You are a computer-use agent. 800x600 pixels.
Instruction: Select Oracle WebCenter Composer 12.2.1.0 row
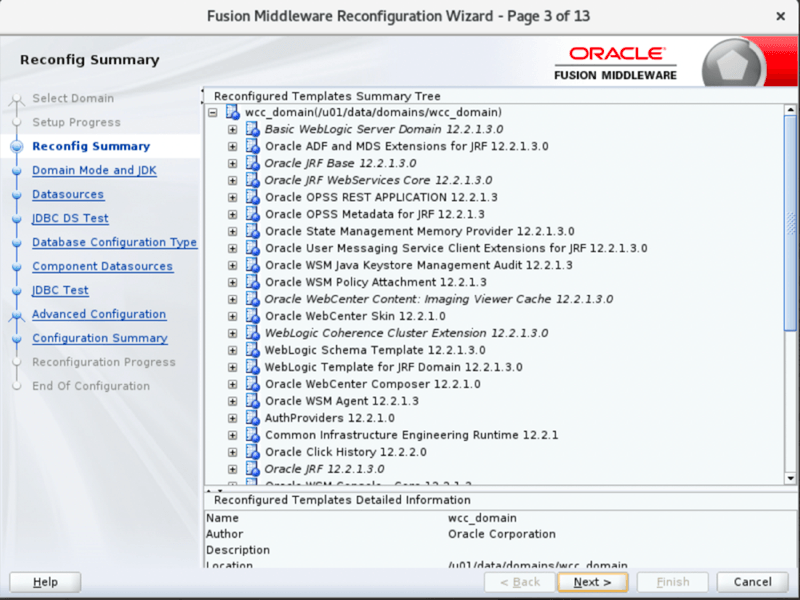pos(372,384)
